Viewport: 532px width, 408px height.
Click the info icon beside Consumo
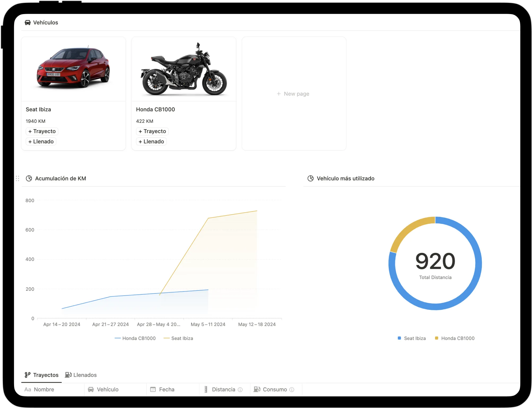point(292,390)
